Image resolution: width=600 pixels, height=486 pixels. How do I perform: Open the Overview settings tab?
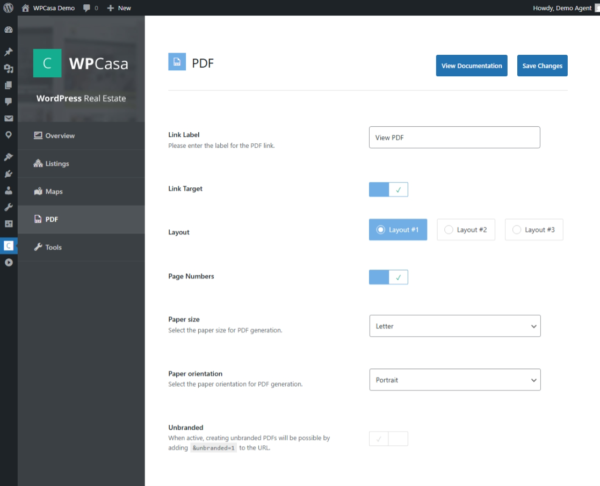tap(81, 135)
